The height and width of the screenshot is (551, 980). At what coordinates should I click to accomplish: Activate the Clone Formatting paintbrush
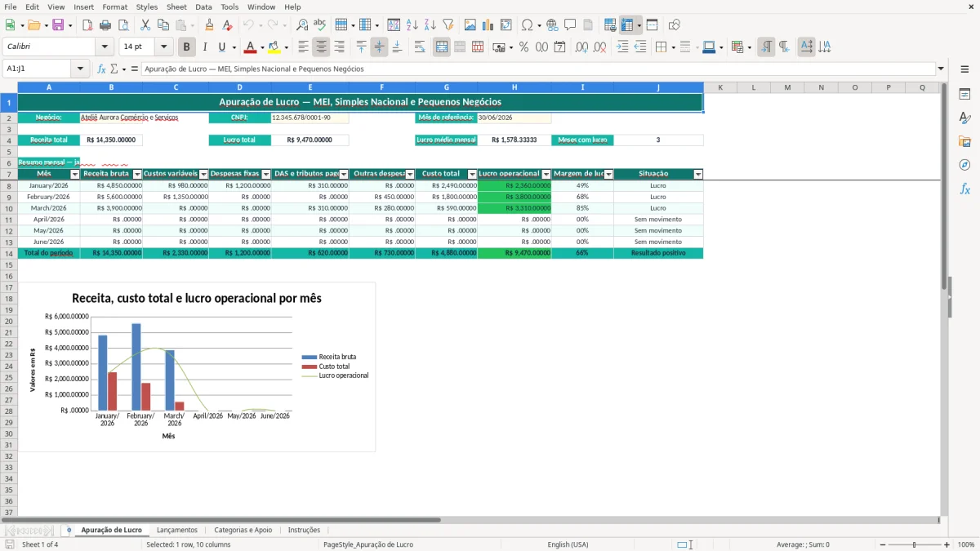209,25
